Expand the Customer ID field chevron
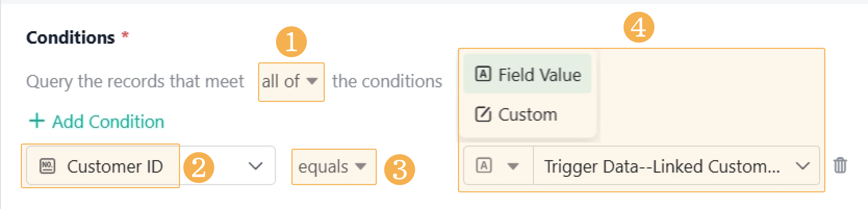The image size is (868, 209). [255, 166]
